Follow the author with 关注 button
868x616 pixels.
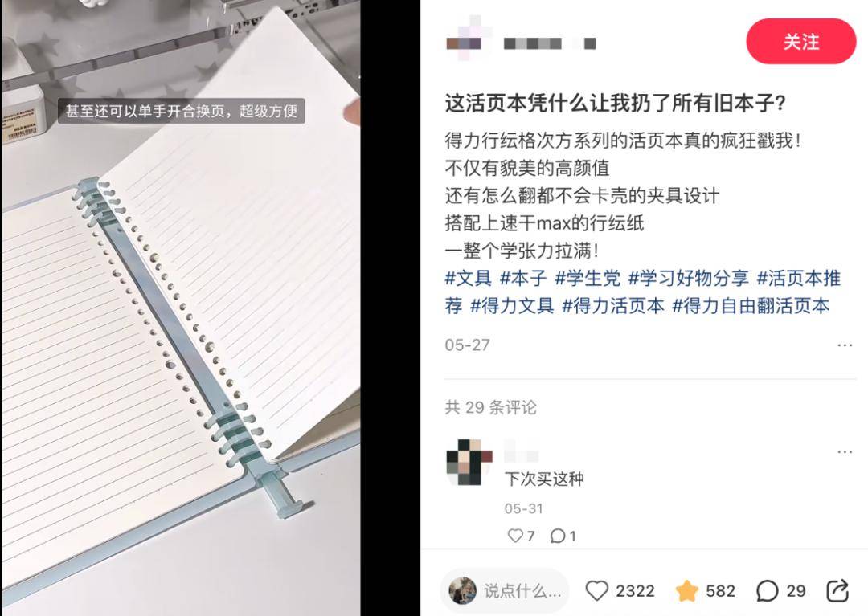click(801, 42)
